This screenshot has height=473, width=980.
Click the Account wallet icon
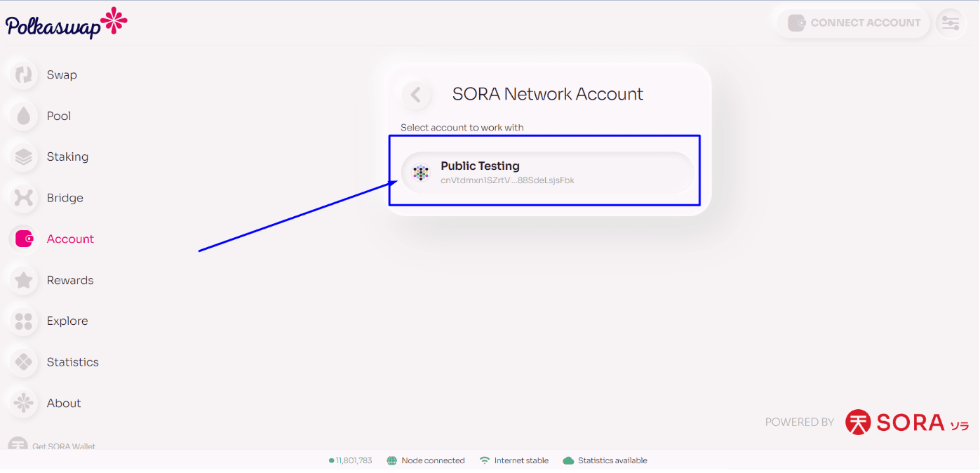tap(24, 239)
